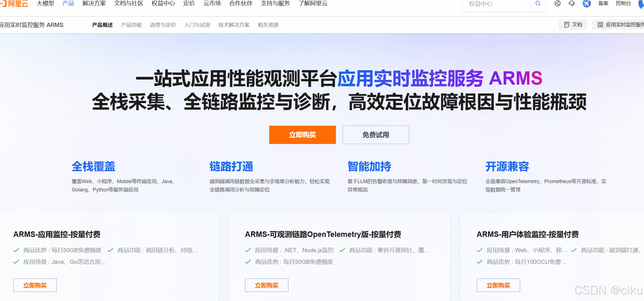
Task: Click the 应用实时监控服务 ARMS product title
Action: (32, 25)
